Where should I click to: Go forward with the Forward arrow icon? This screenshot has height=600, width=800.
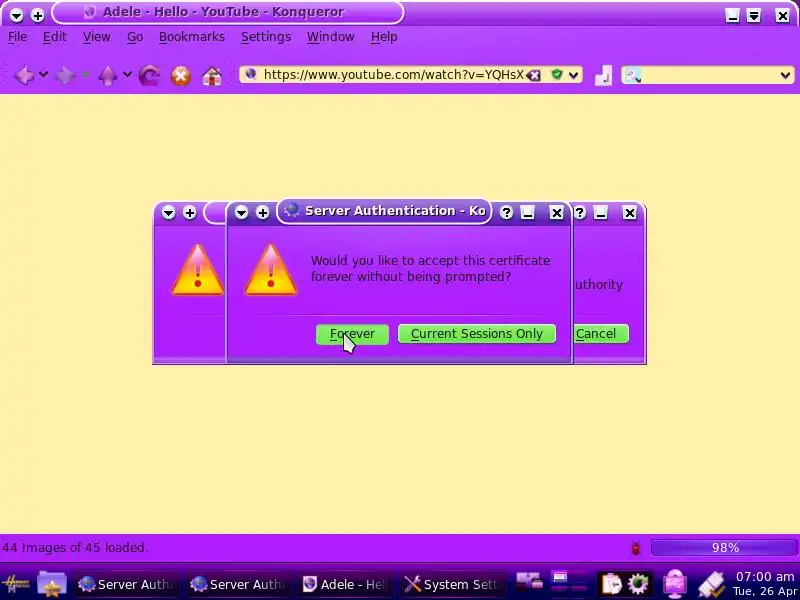point(65,76)
